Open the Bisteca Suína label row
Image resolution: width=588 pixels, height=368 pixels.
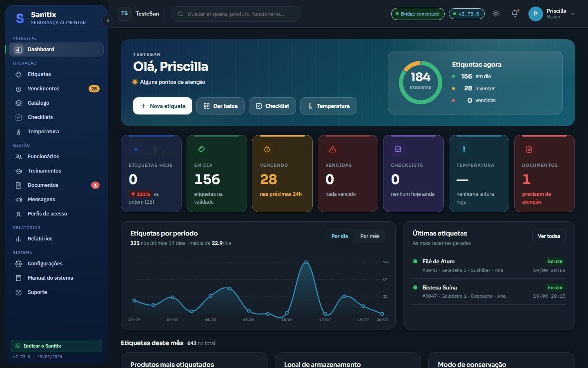[x=489, y=292]
